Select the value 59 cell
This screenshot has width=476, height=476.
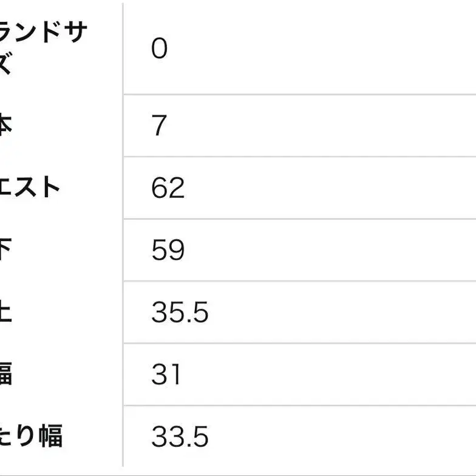(x=168, y=250)
